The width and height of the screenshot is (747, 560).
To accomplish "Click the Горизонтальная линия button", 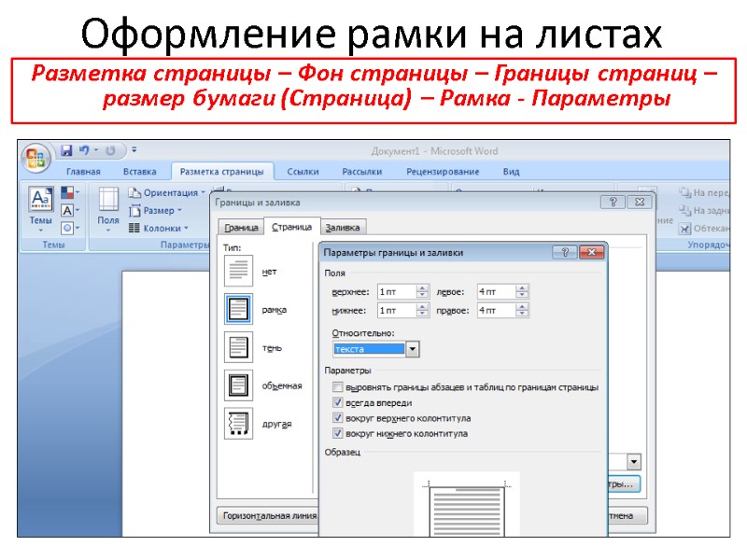I will pos(268,516).
